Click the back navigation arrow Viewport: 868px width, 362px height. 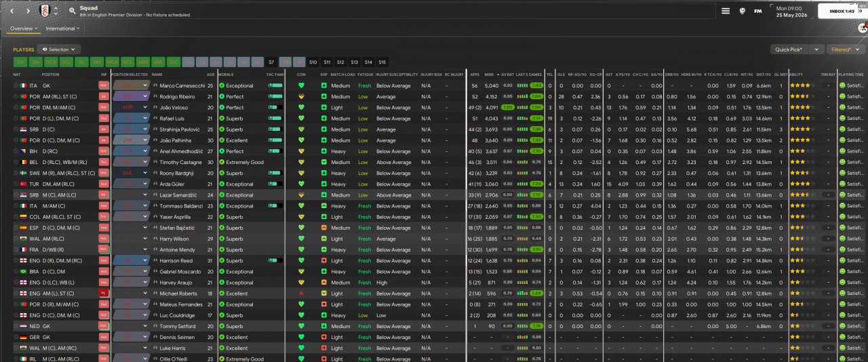pyautogui.click(x=11, y=11)
